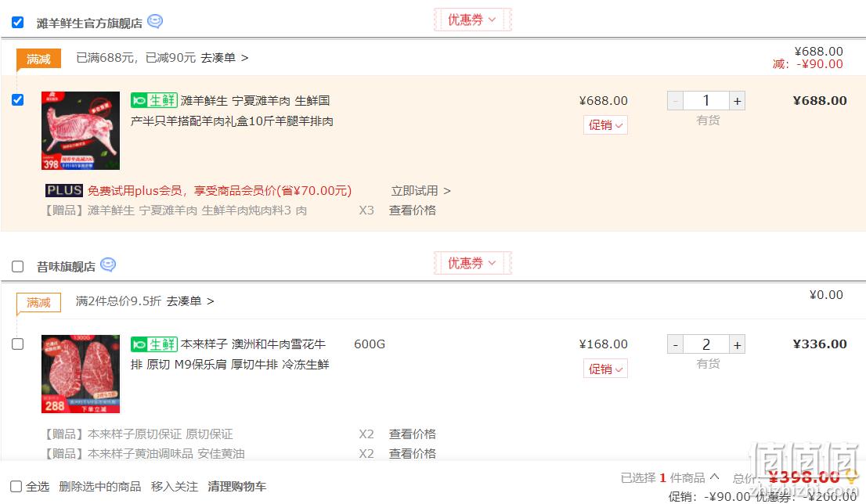Image resolution: width=866 pixels, height=504 pixels.
Task: Open chat icon next to 滩羊鲜生官方旗舰店
Action: point(155,22)
